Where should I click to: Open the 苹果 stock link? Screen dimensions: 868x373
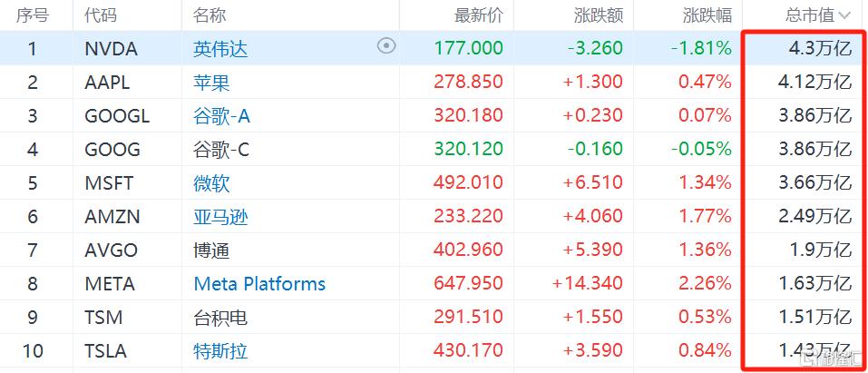(211, 82)
